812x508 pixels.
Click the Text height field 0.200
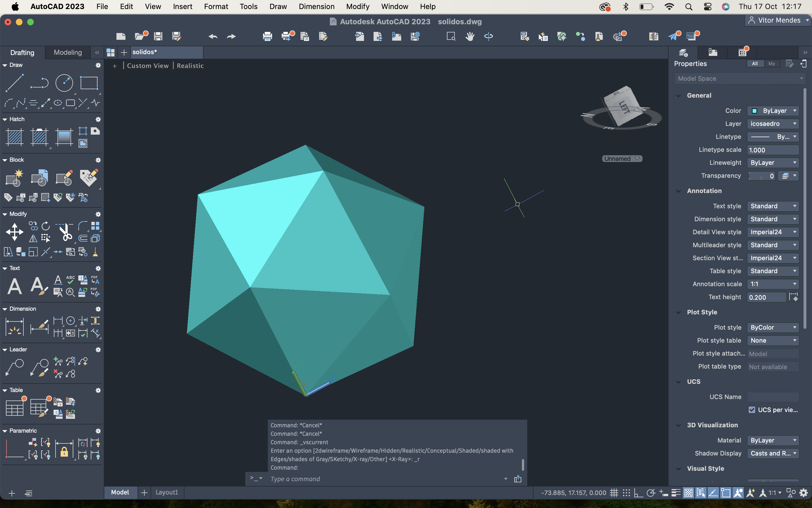[x=766, y=297]
